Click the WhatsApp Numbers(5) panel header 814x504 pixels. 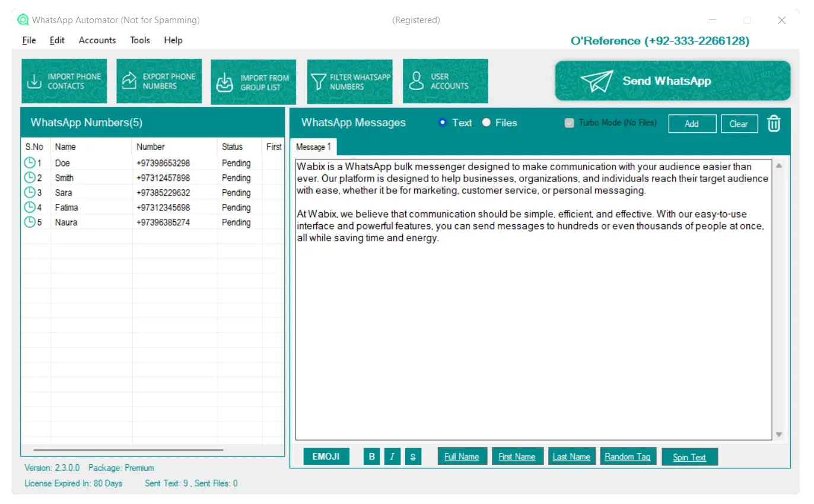(153, 123)
